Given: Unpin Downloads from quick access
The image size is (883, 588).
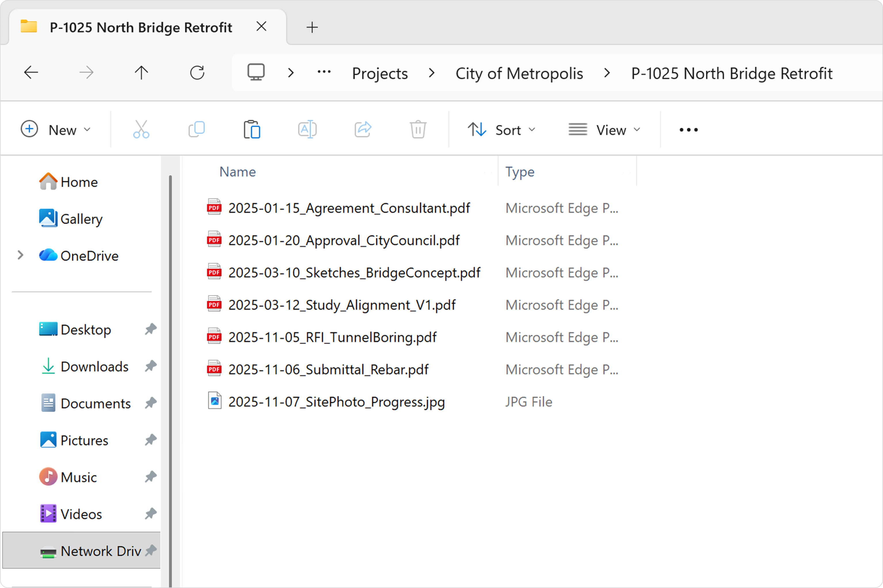Looking at the screenshot, I should [151, 366].
